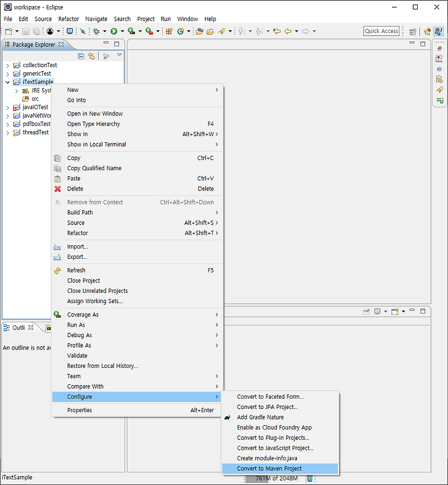Collapse All in Package Explorer toolbar
The height and width of the screenshot is (485, 448).
point(81,55)
